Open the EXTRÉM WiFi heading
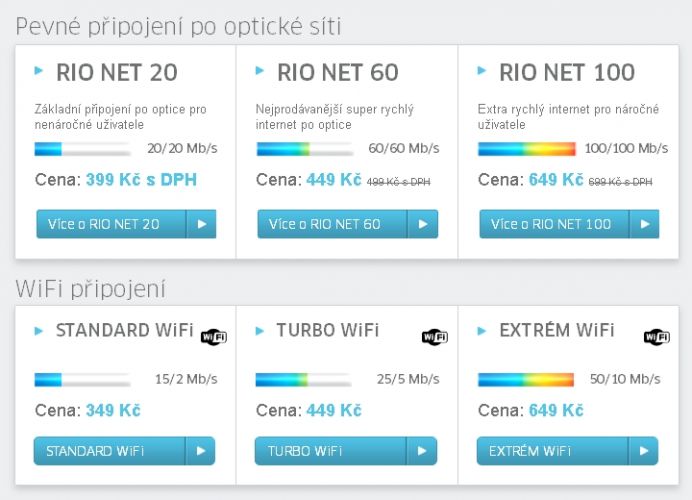 point(557,330)
